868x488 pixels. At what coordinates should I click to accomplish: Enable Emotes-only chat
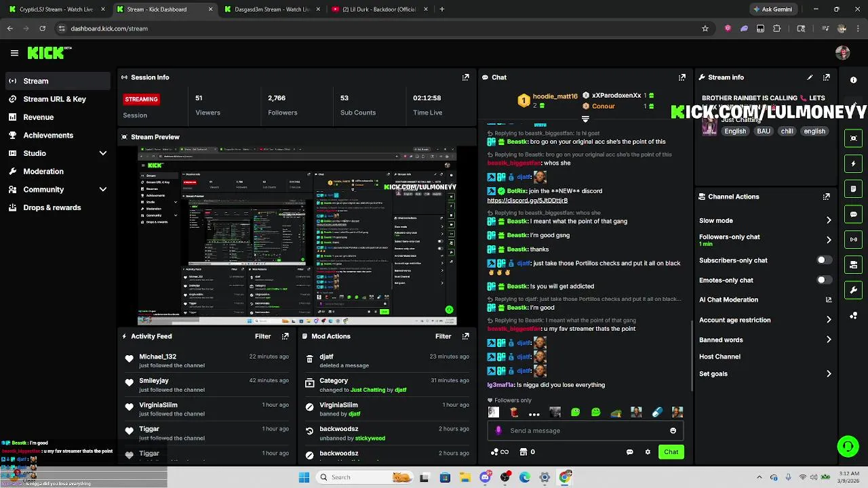(x=824, y=280)
